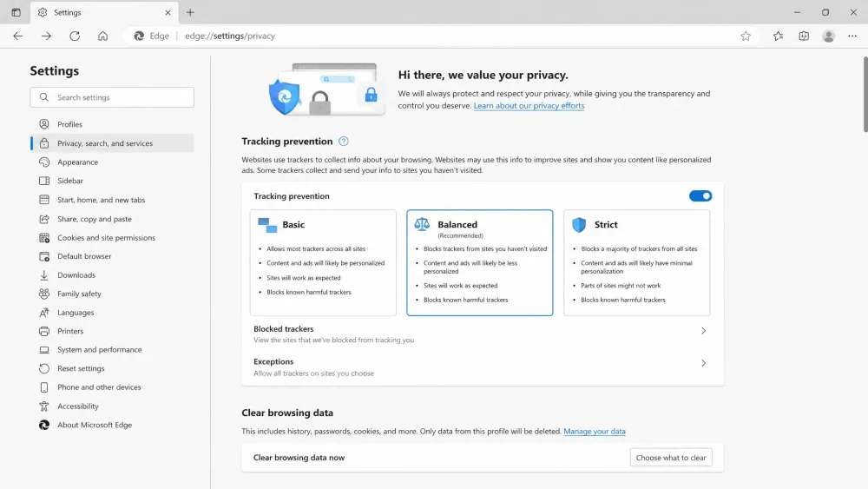
Task: Click the Appearance palette icon
Action: 44,162
